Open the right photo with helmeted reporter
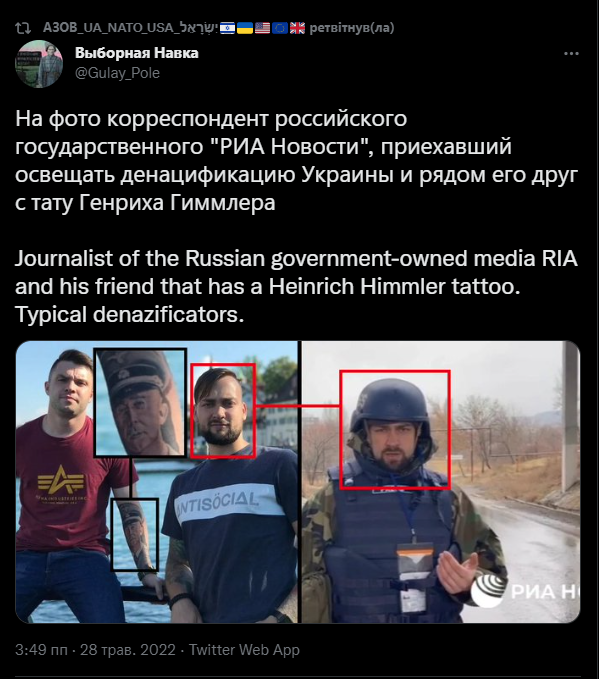Screen dimensions: 599x679 click(440, 482)
